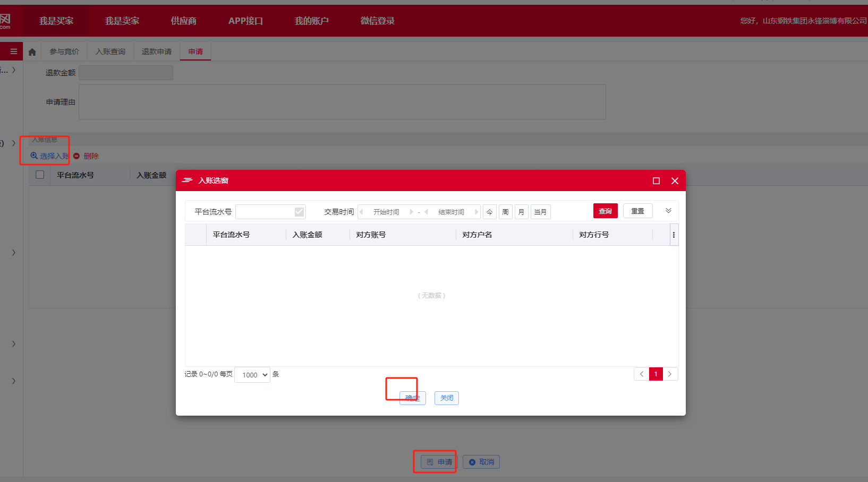
Task: Switch to the 参与竞价 tab
Action: 64,51
